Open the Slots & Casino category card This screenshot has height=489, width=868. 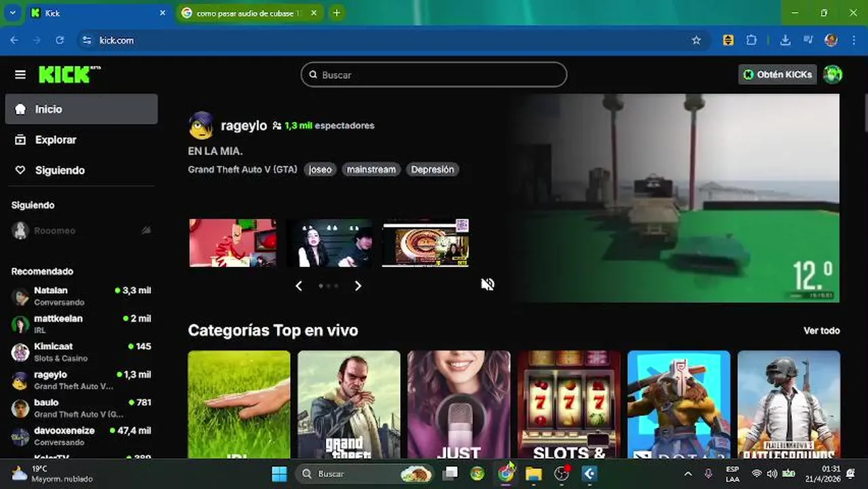click(x=568, y=405)
